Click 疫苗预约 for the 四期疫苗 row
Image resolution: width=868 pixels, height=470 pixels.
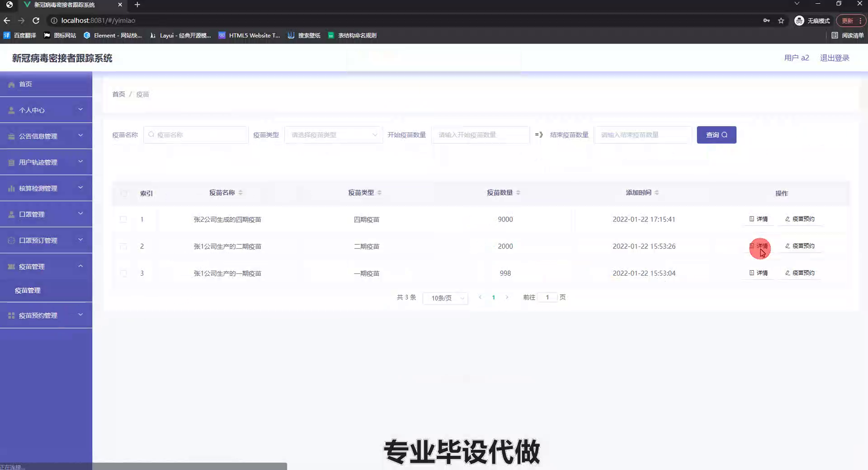[x=800, y=219]
